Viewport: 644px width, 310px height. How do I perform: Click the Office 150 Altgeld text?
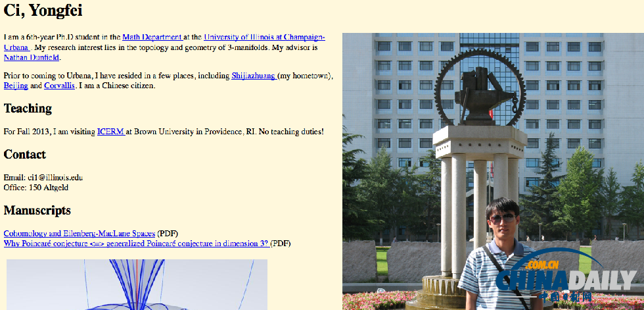36,188
